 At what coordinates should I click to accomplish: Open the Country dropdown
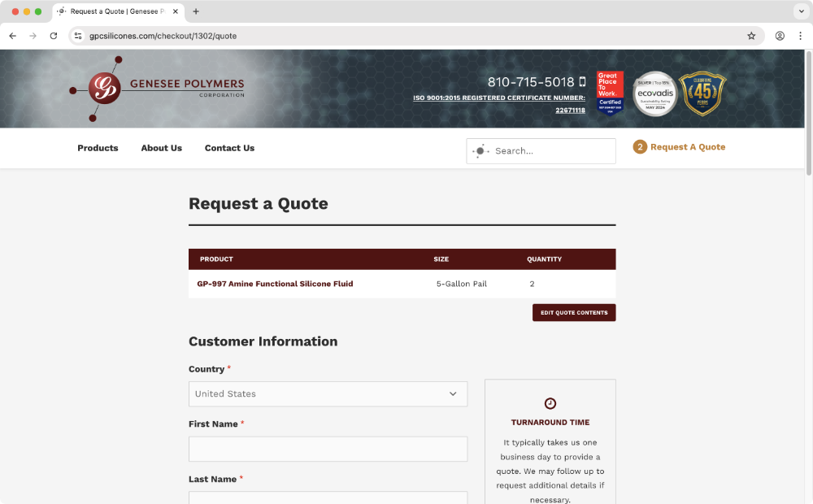[x=328, y=394]
